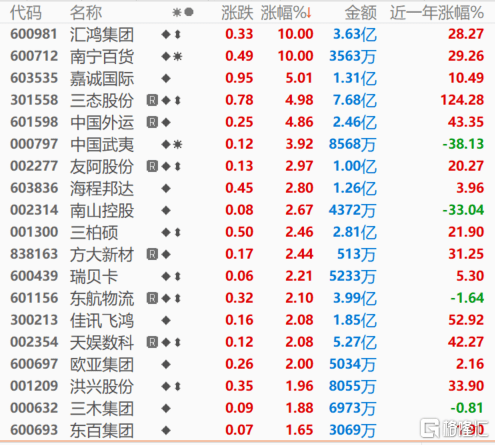Click the percent change 4.86

pyautogui.click(x=299, y=122)
